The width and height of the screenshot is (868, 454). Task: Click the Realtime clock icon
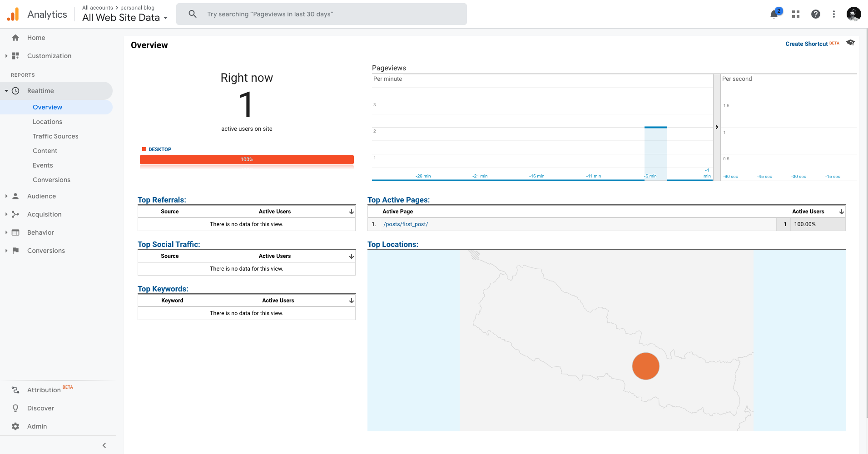(x=15, y=91)
